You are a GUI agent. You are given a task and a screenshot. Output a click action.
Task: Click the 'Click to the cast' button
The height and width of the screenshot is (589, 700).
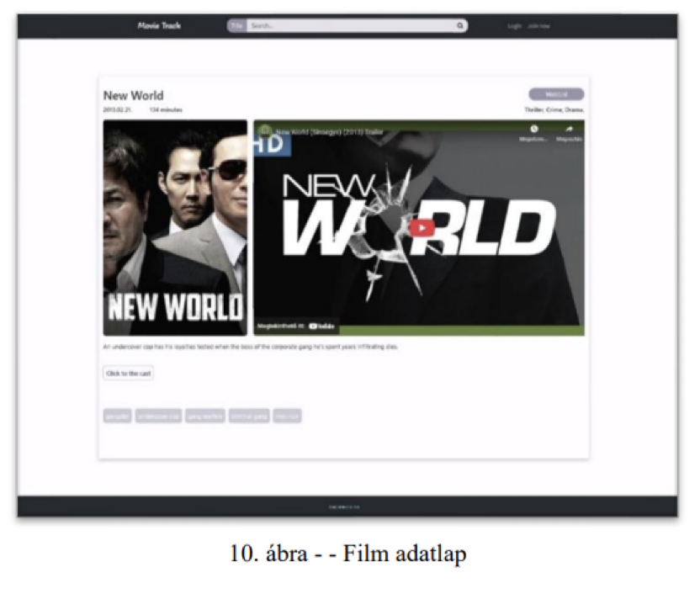tap(129, 373)
